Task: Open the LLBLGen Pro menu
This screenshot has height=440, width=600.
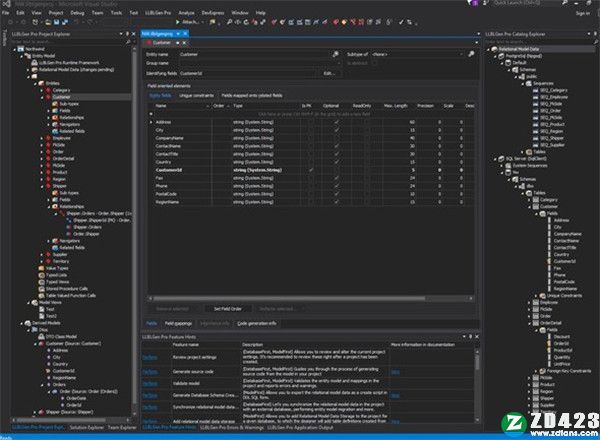Action: [158, 13]
